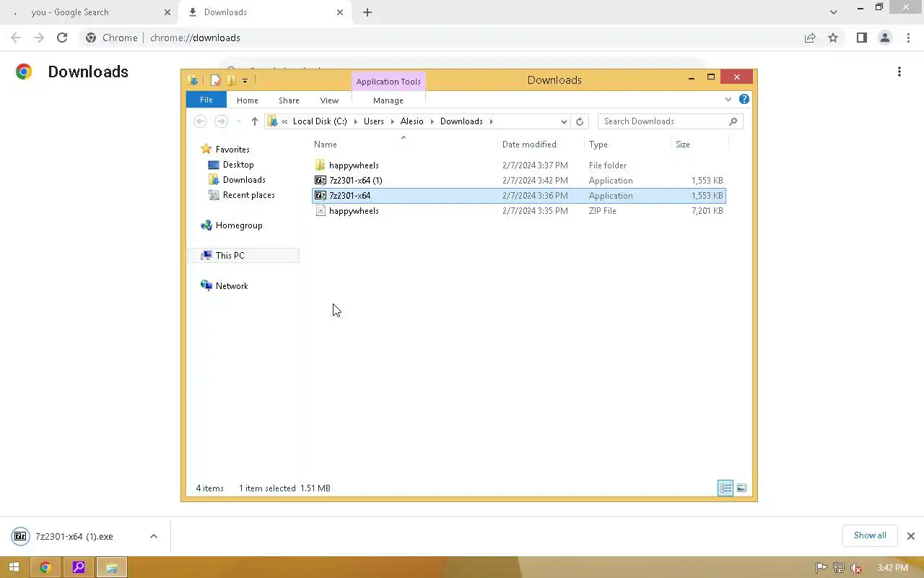Click the ZIP File type cell
Viewport: 924px width, 578px height.
602,211
